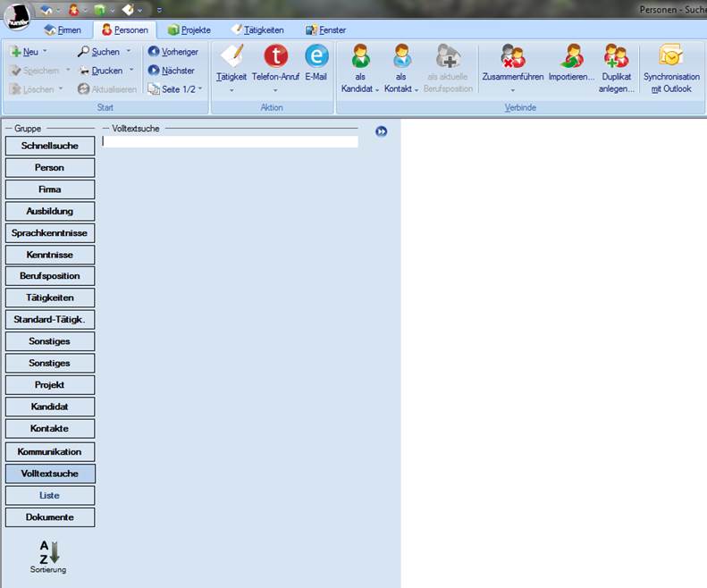707x588 pixels.
Task: Click the Tätigkeit notepad icon
Action: tap(231, 56)
